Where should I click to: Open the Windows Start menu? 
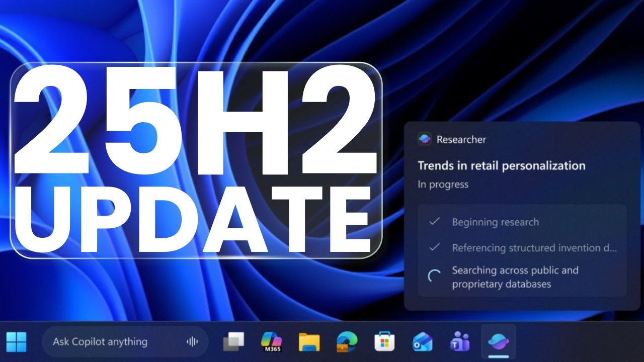(16, 342)
